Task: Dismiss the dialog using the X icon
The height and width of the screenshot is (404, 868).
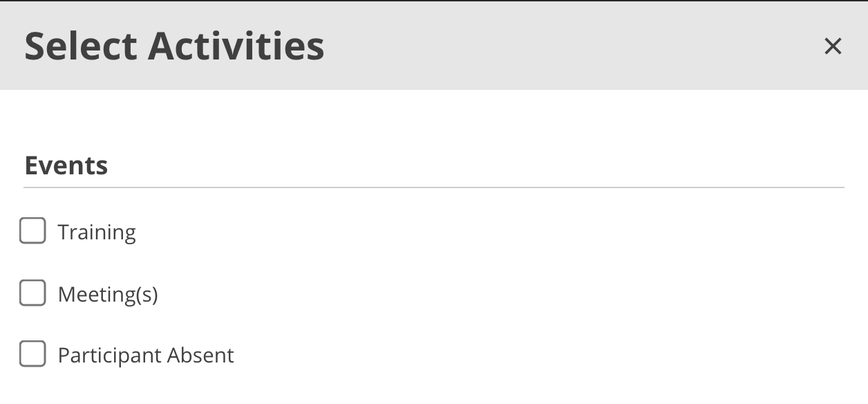Action: (833, 46)
